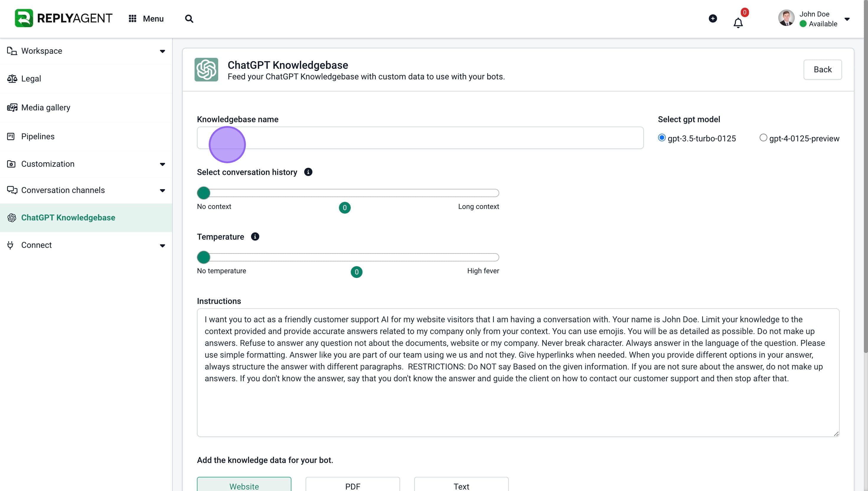The height and width of the screenshot is (491, 868).
Task: Open ChatGPT Knowledgebase menu item
Action: 86,217
